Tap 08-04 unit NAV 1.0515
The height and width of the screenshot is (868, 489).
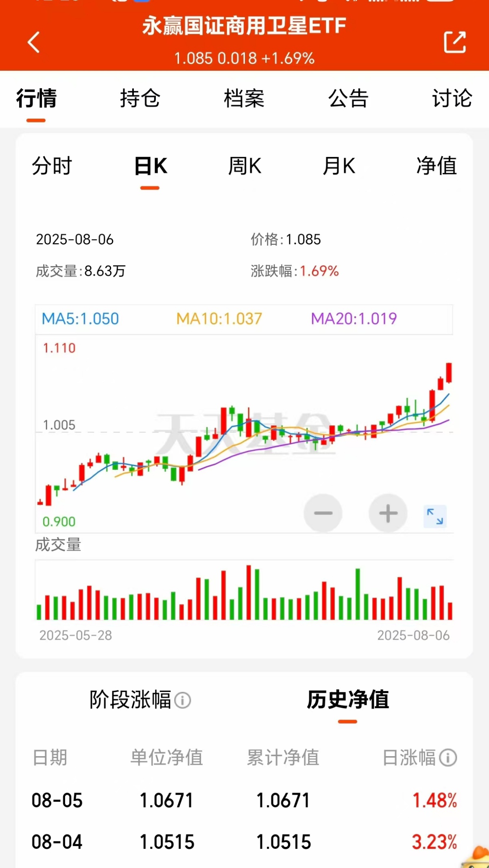167,842
